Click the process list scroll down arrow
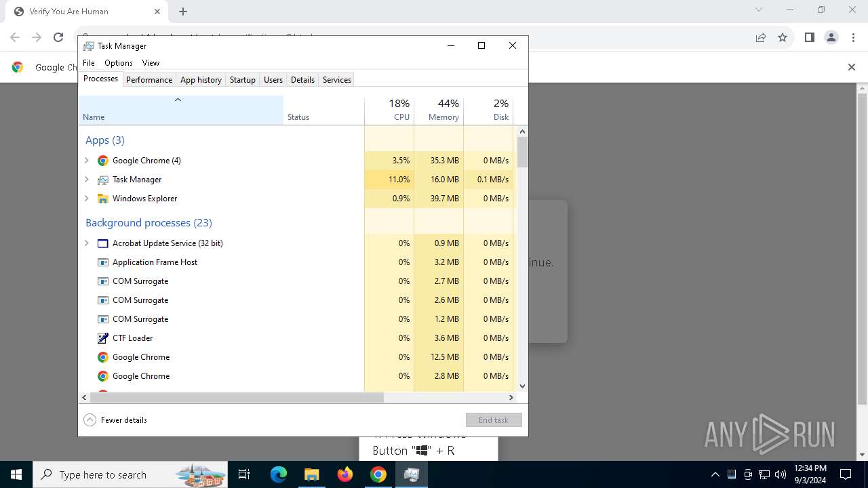 pyautogui.click(x=522, y=386)
